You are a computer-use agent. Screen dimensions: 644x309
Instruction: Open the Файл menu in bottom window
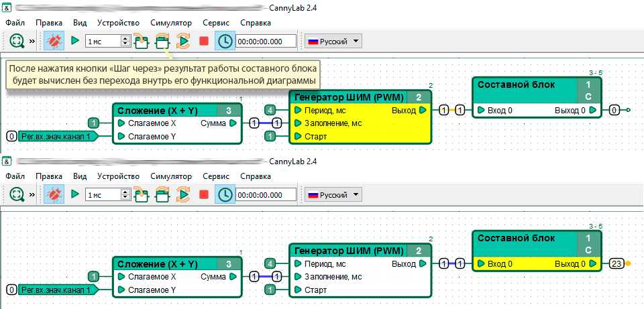pos(15,176)
